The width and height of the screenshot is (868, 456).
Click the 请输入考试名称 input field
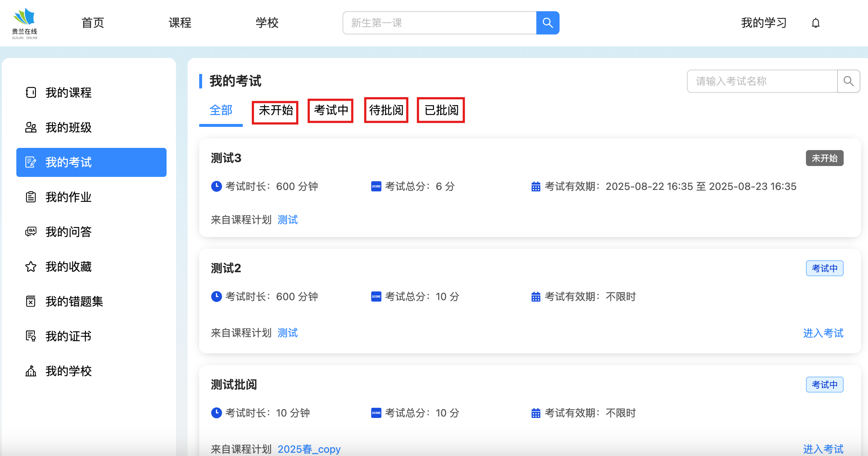[762, 81]
